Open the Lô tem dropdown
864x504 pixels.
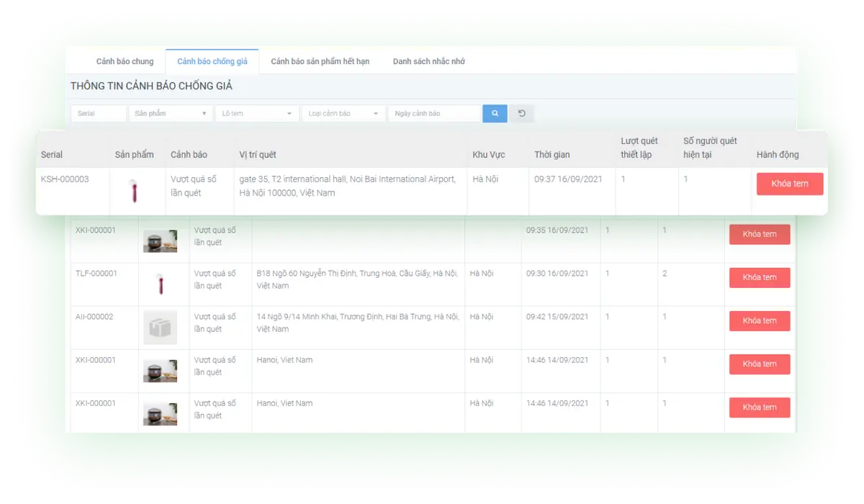(x=256, y=114)
